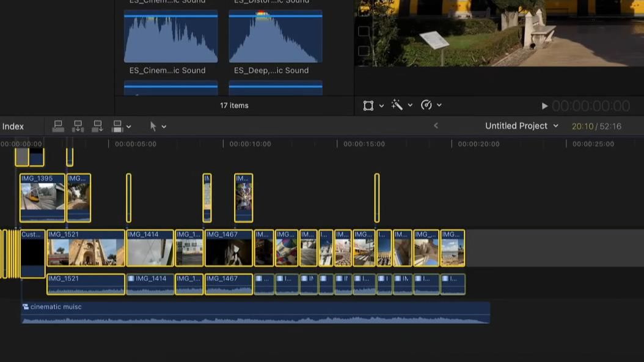644x362 pixels.
Task: Select the arrow Select tool
Action: tap(153, 126)
